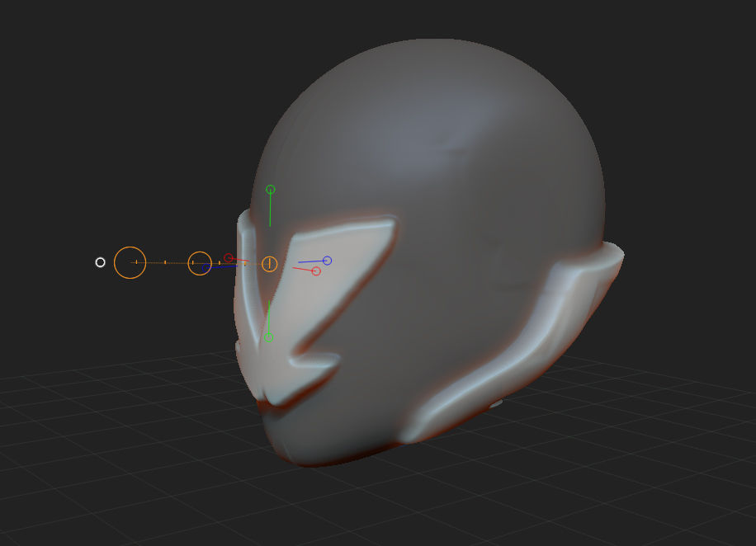Click the light red axis circle over the face plate

(x=316, y=271)
